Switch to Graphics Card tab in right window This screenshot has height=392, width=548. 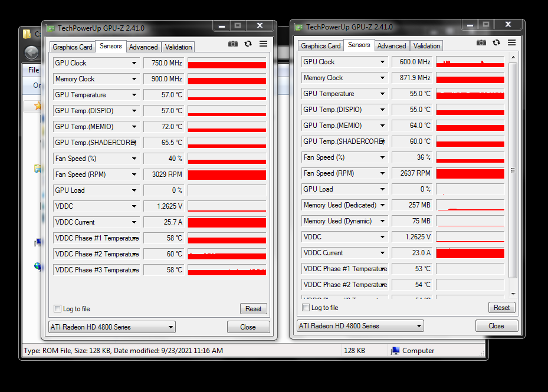click(x=320, y=46)
